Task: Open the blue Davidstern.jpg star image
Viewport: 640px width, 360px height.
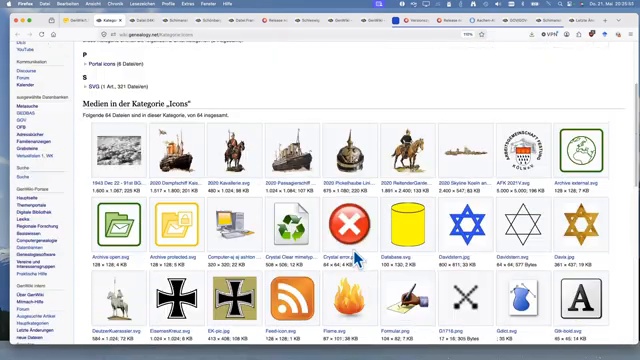Action: (466, 224)
